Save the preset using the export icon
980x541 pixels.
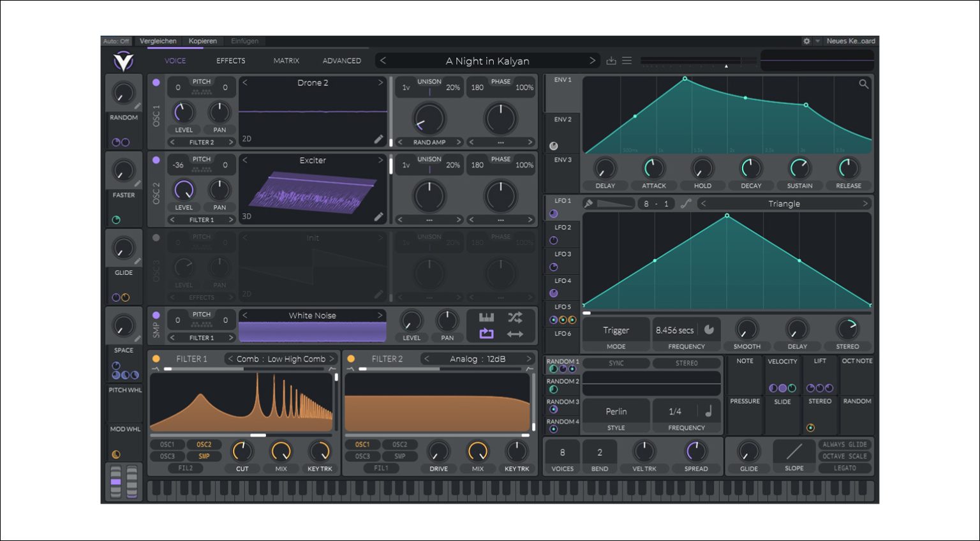[x=611, y=61]
